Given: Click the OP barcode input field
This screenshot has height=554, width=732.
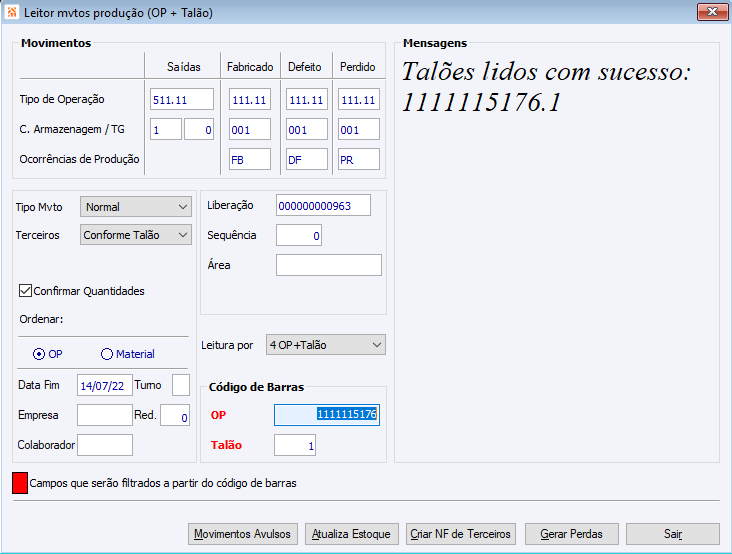Looking at the screenshot, I should click(x=327, y=415).
